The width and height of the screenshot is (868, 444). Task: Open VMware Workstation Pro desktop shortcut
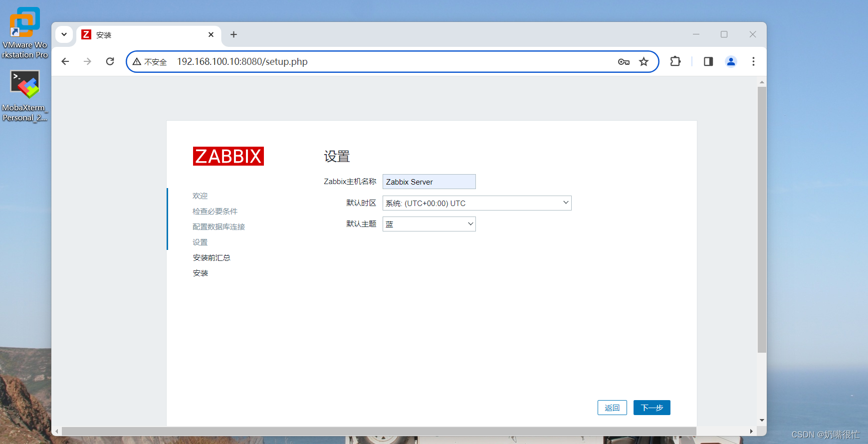tap(25, 32)
